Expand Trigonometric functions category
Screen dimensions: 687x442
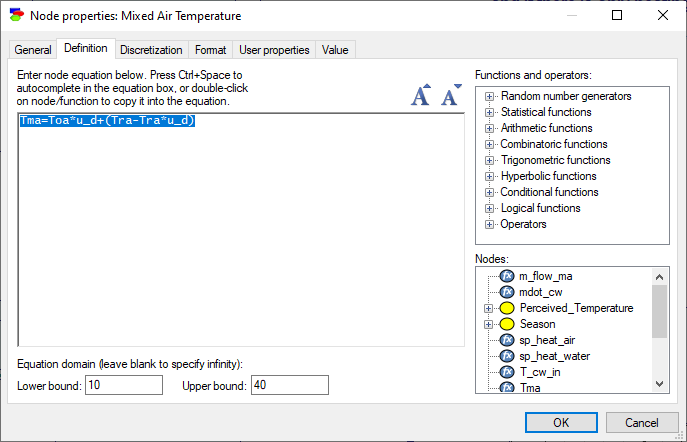489,160
